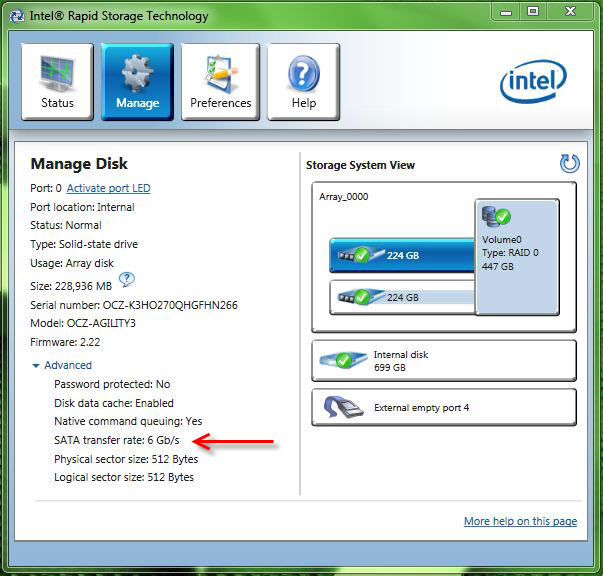Viewport: 603px width, 576px height.
Task: Select the highlighted 224 GB array disk
Action: point(402,255)
